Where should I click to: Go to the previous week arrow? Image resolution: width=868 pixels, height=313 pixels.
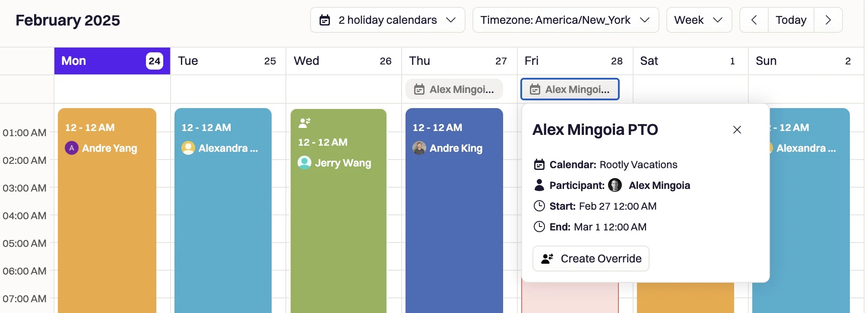[x=754, y=20]
